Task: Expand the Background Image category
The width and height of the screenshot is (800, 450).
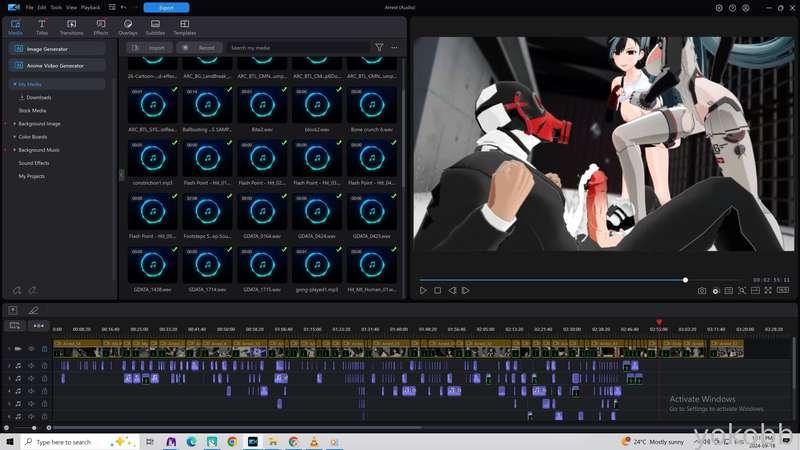Action: pos(14,124)
